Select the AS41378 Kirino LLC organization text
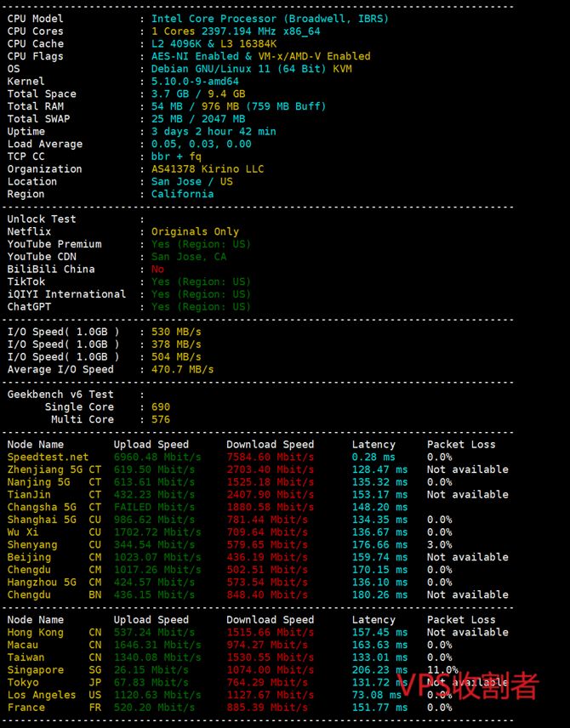 [208, 169]
